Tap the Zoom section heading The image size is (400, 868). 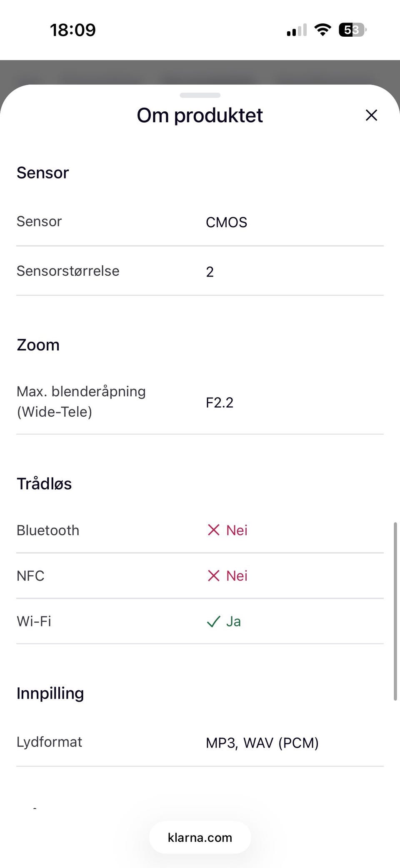tap(38, 345)
